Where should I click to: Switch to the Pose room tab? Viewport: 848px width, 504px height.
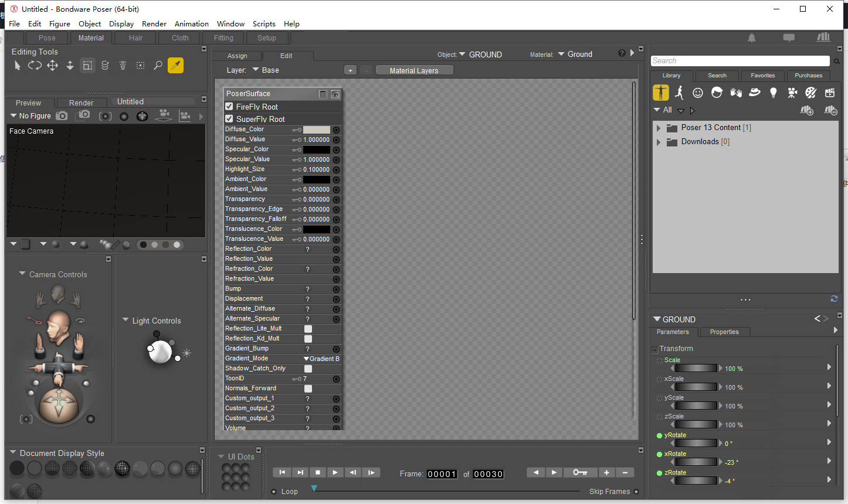point(47,38)
